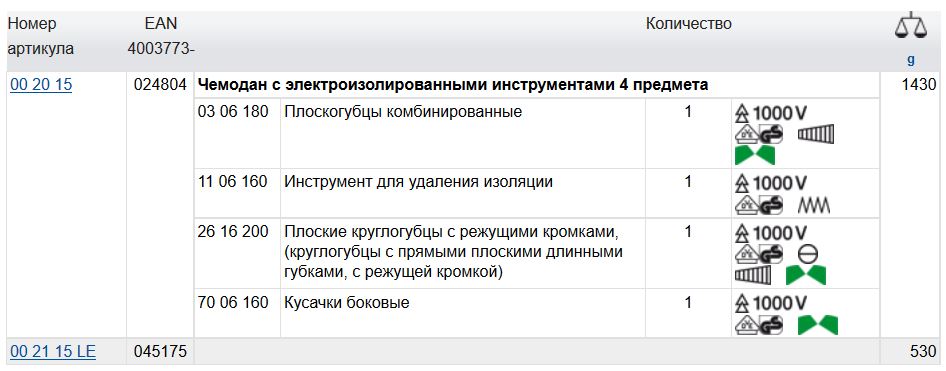This screenshot has height=371, width=946.
Task: Click green handles icon in combination pliers row
Action: [755, 156]
